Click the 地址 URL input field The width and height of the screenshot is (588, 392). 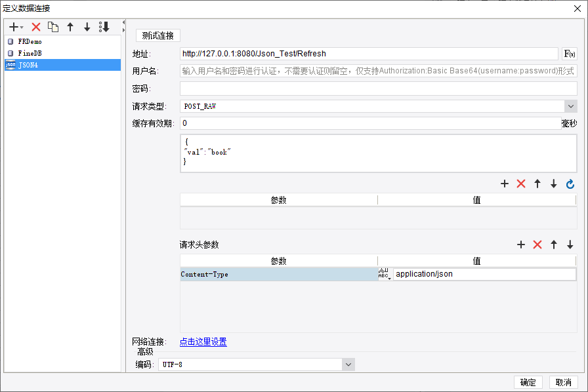[x=369, y=54]
